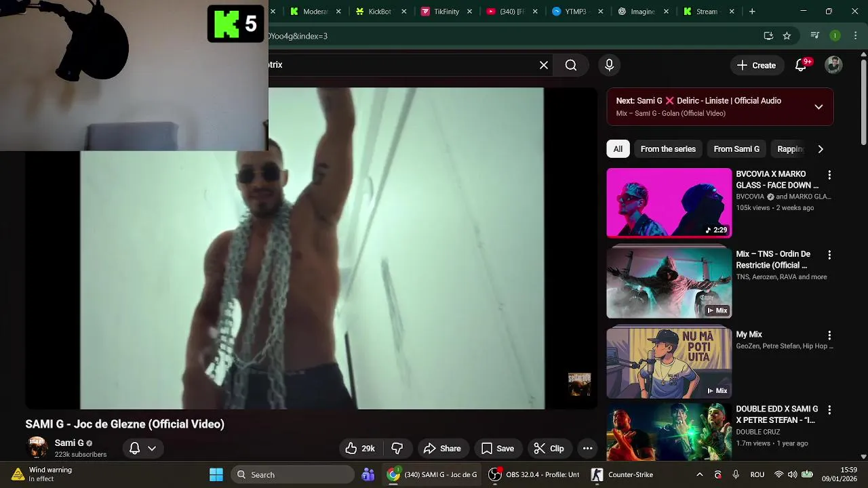Show more filter chips with the right arrow
Viewport: 868px width, 488px height.
point(821,149)
